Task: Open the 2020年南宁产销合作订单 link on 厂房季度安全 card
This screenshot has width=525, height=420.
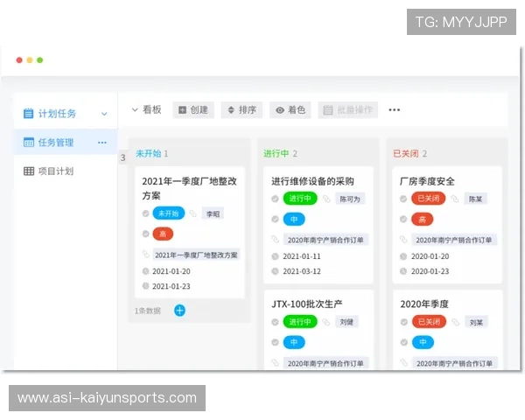Action: [x=454, y=240]
